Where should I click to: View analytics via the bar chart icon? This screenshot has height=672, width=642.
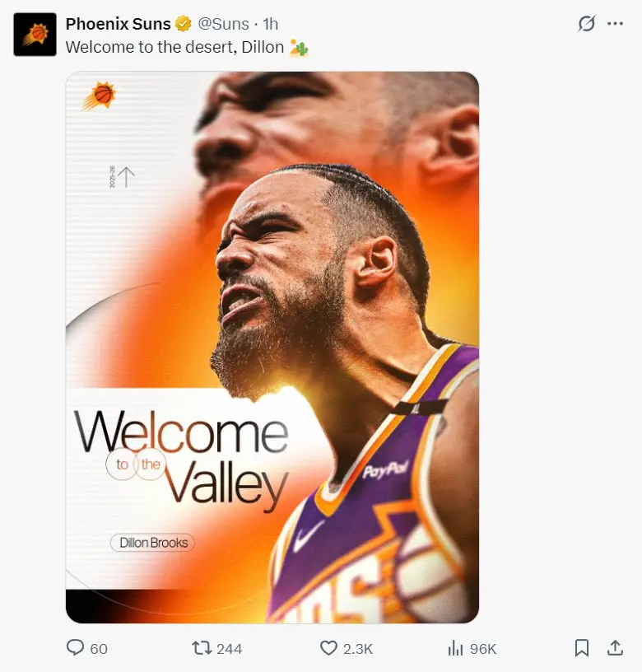pos(455,647)
